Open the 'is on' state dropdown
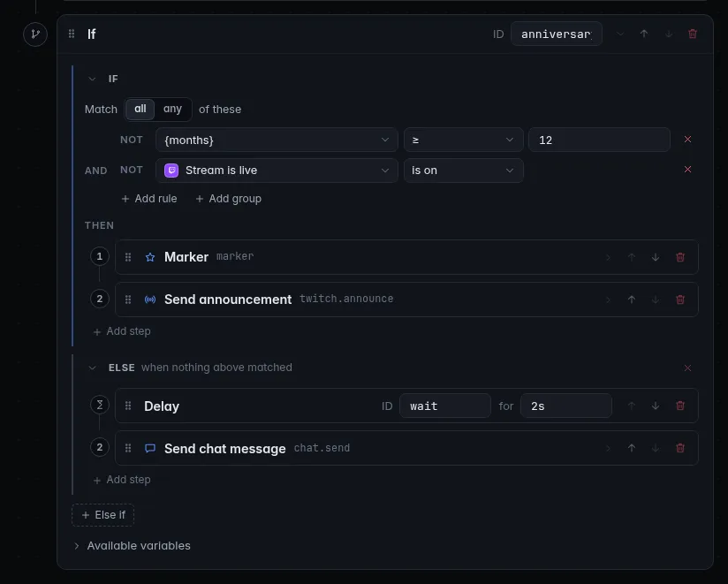This screenshot has width=728, height=584. tap(463, 171)
